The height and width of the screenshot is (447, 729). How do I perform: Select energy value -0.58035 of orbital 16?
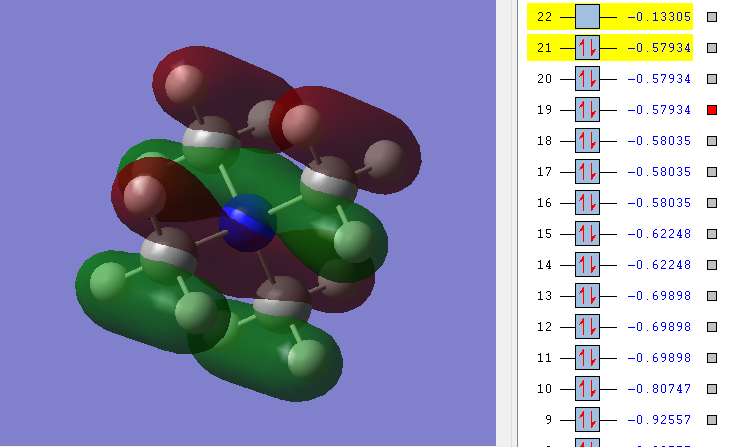coord(659,203)
